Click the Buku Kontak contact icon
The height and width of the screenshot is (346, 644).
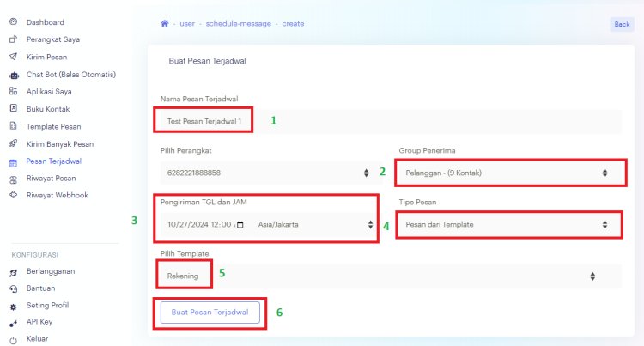[13, 108]
